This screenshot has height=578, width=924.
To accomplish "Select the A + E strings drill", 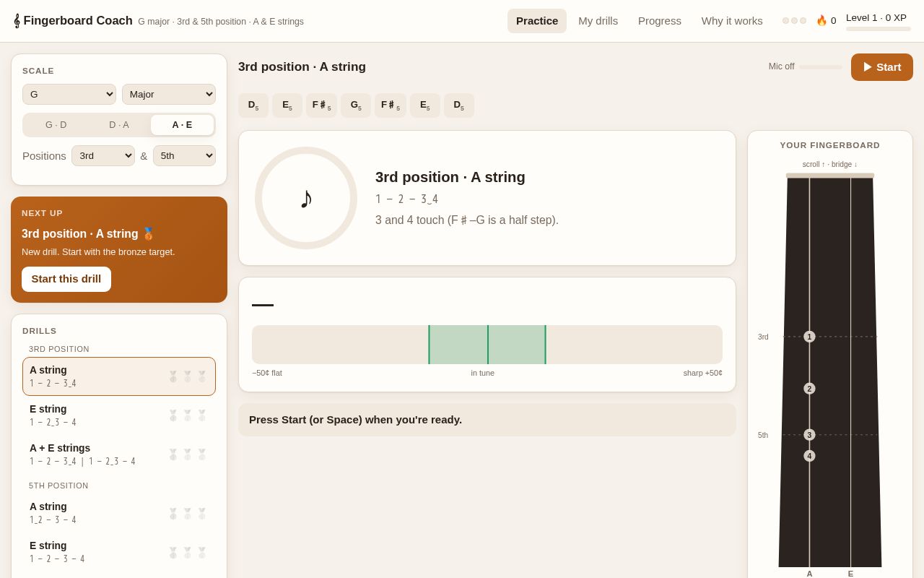I will click(119, 454).
